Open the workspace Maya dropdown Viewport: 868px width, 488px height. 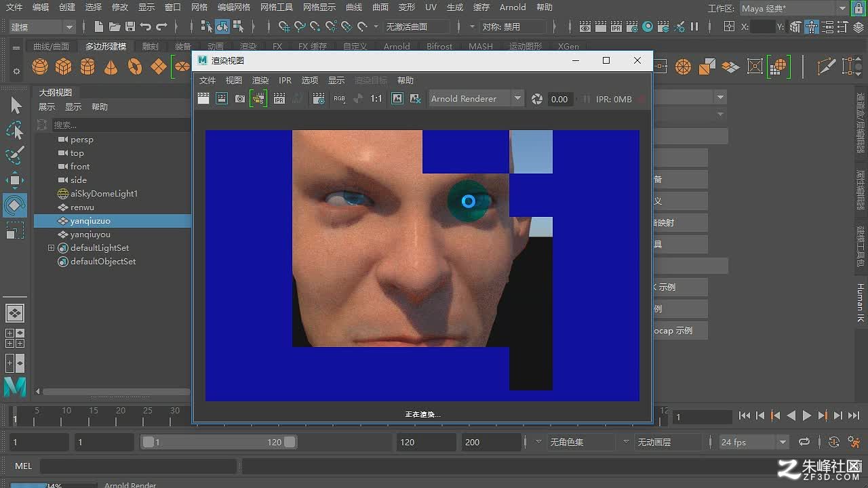tap(793, 8)
